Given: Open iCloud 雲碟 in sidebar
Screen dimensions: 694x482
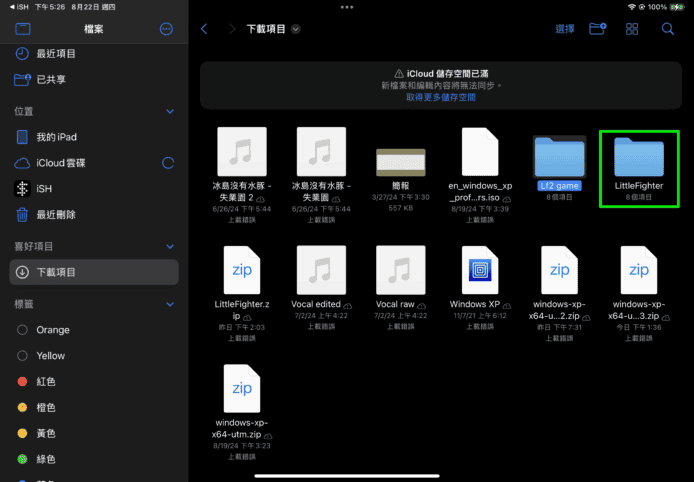Looking at the screenshot, I should coord(59,162).
